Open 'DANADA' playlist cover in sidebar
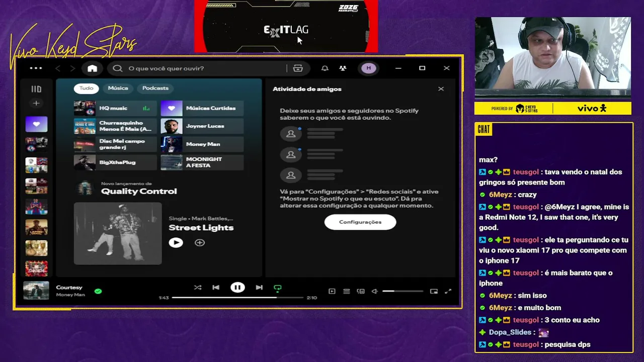Screen dimensions: 644x362 point(36,268)
